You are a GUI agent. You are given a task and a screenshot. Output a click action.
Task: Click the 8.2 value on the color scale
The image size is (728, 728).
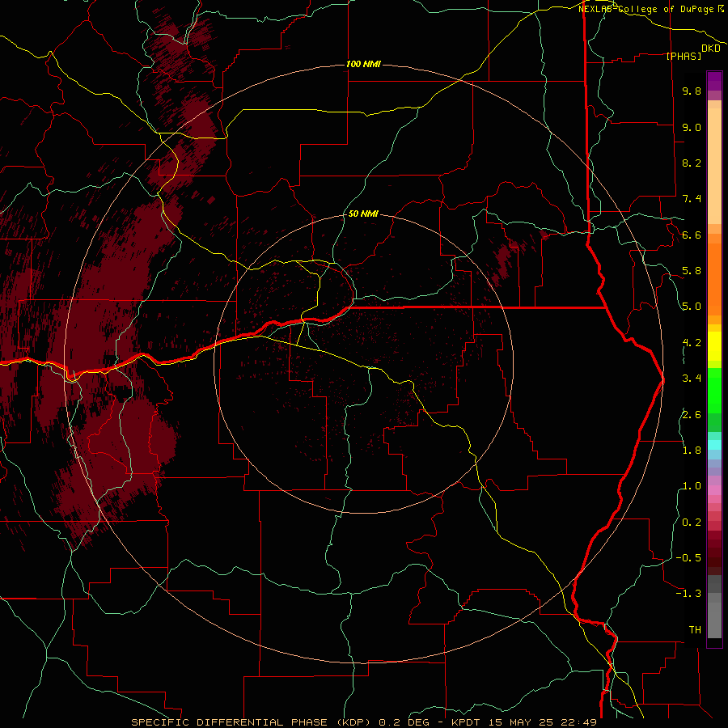pos(692,163)
